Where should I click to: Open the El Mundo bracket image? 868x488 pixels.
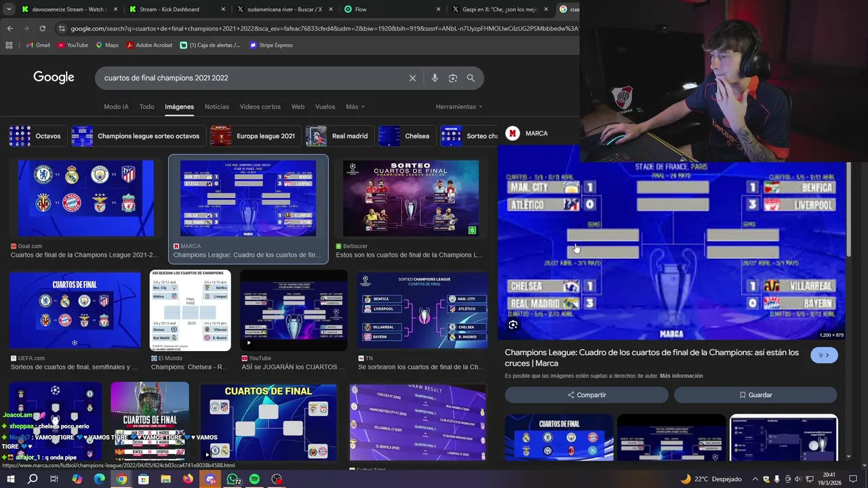click(x=190, y=310)
